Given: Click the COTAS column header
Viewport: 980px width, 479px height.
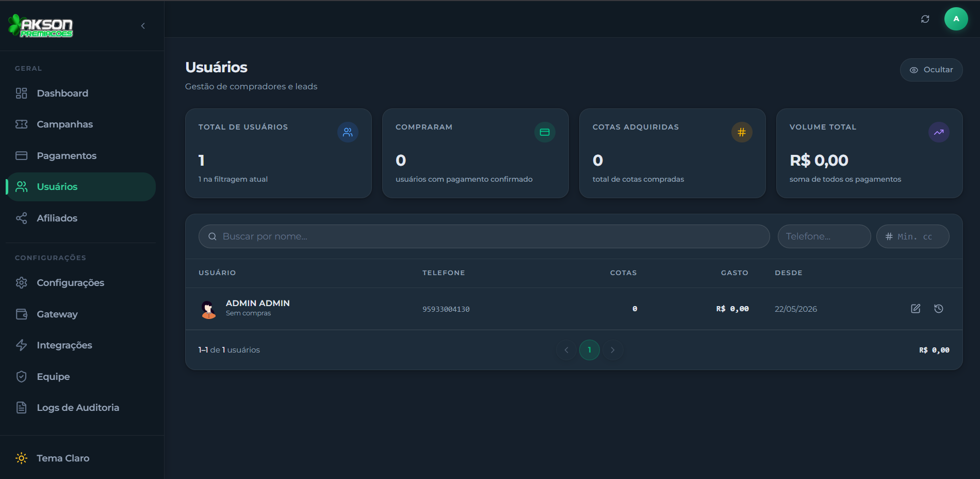Looking at the screenshot, I should tap(624, 273).
